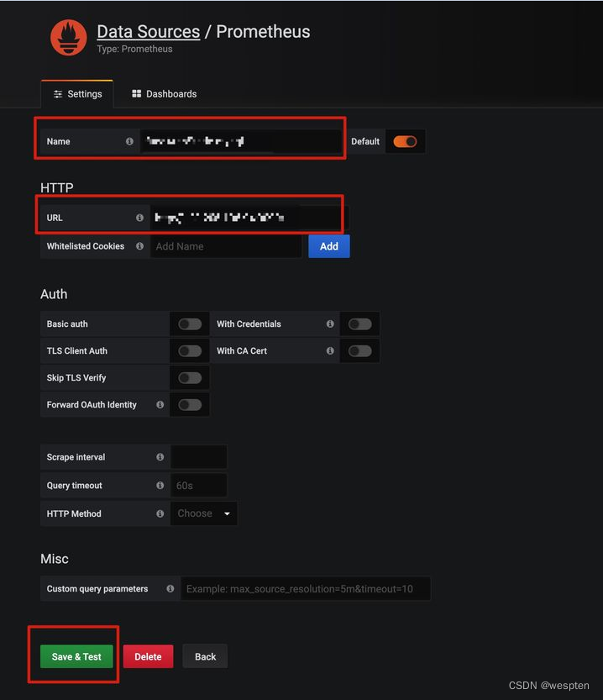Click the Custom query parameters info icon
Screen dimensions: 603x700
[170, 588]
